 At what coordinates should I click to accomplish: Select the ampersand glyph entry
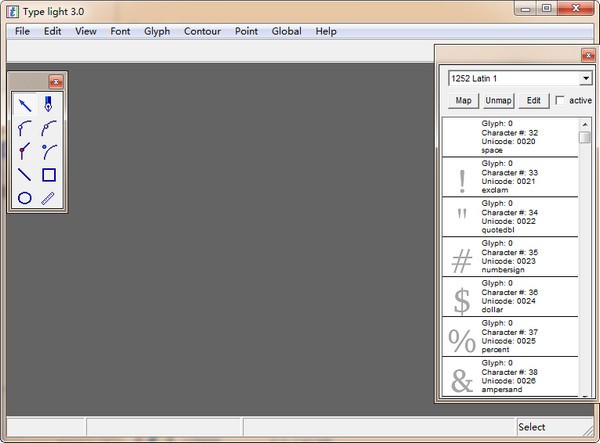510,376
